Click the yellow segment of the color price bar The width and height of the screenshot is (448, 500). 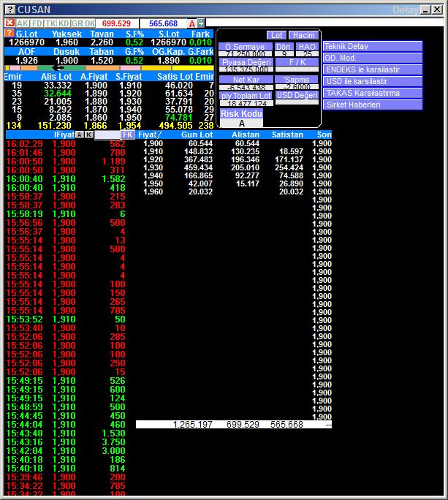193,68
